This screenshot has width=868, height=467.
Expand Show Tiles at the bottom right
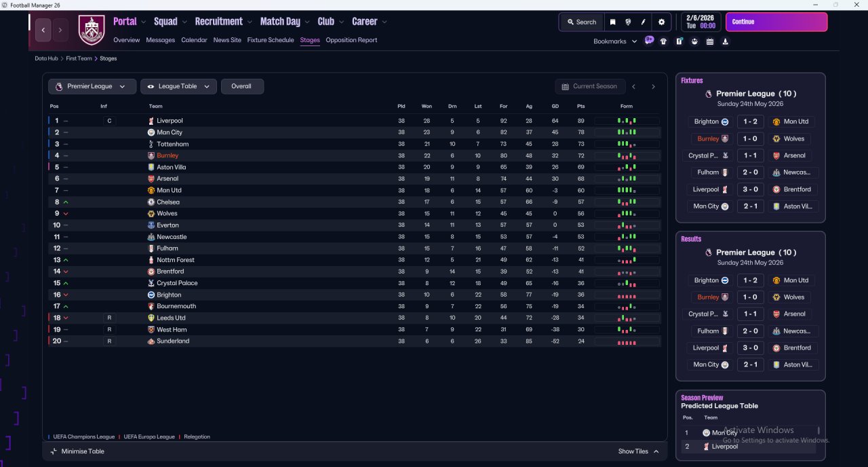click(x=639, y=451)
